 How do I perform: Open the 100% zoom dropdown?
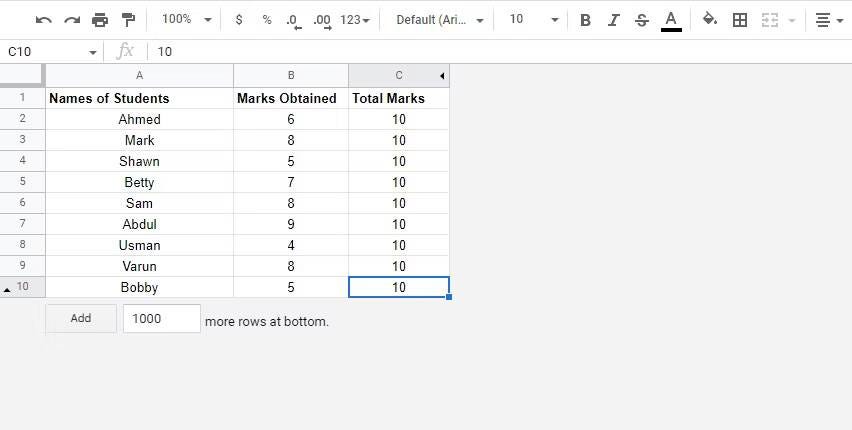[186, 20]
